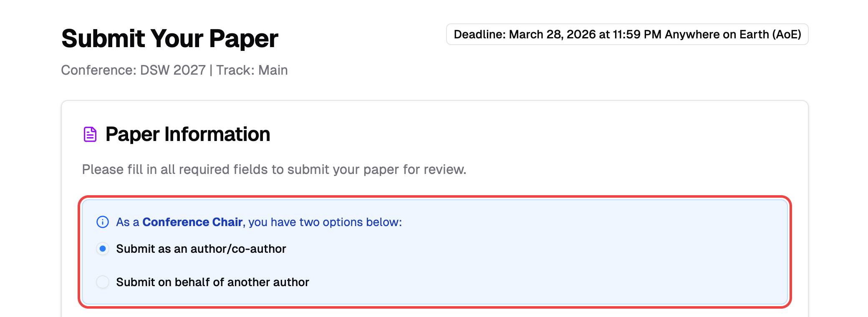Click the "Submit as an author/co-author" label text
868x317 pixels.
point(201,249)
